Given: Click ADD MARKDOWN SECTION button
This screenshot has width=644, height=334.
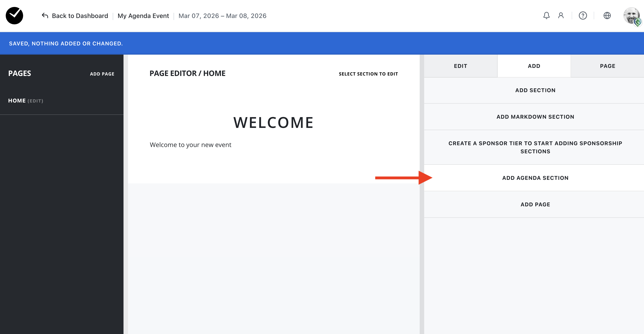Looking at the screenshot, I should click(535, 117).
